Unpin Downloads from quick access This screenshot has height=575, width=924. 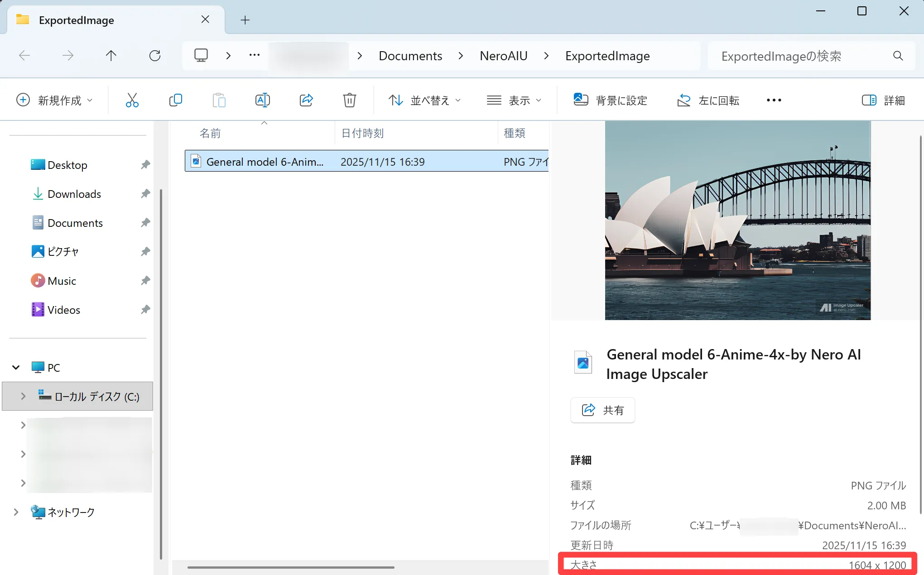(x=145, y=194)
